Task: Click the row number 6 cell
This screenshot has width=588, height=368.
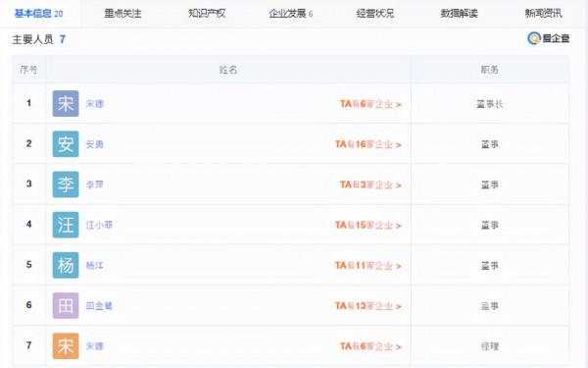Action: tap(28, 305)
